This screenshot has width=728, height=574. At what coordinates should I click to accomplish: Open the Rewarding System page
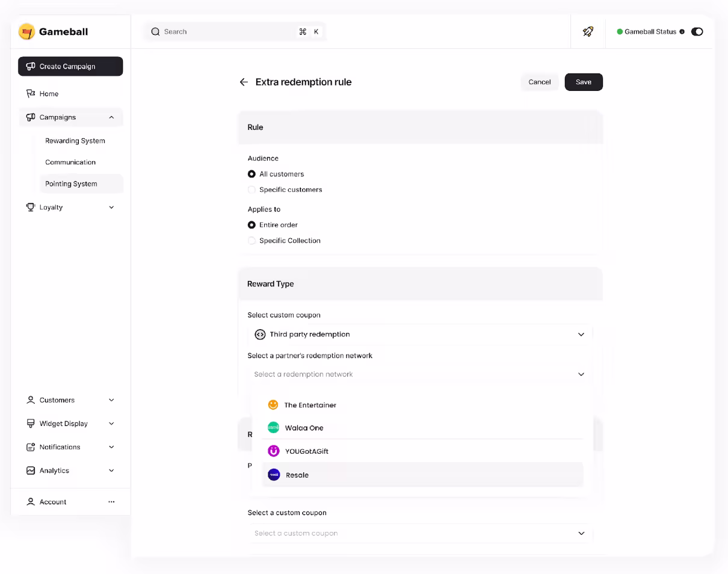(x=75, y=141)
